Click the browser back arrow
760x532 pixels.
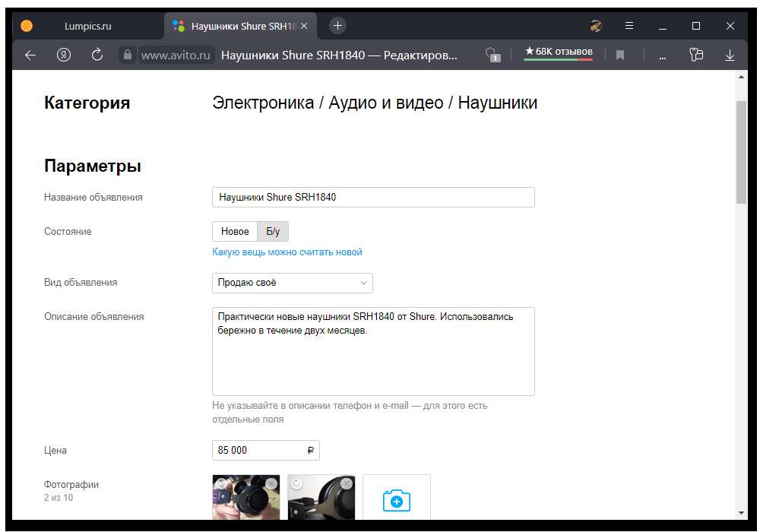(x=30, y=55)
